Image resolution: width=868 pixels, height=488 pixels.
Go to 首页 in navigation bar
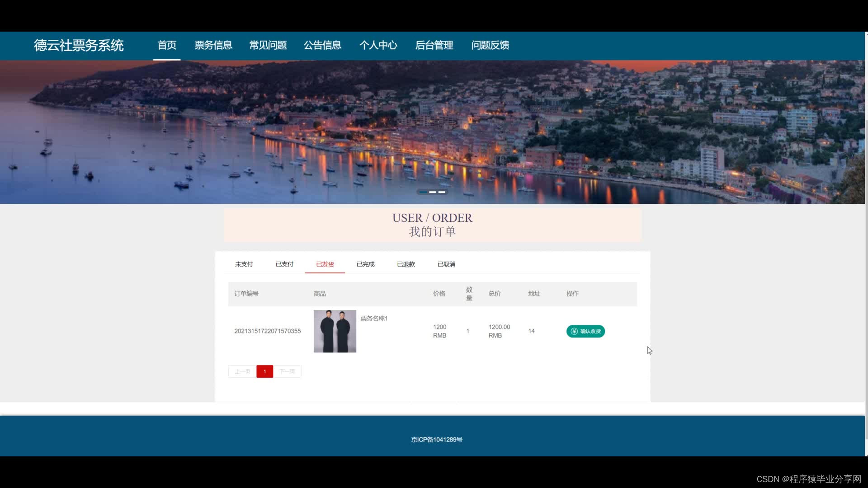(x=167, y=45)
